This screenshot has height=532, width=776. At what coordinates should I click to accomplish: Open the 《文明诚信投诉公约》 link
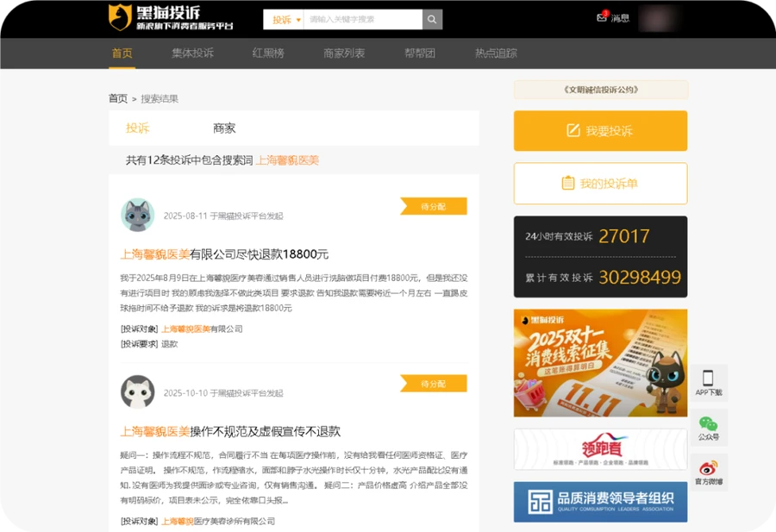[x=600, y=89]
